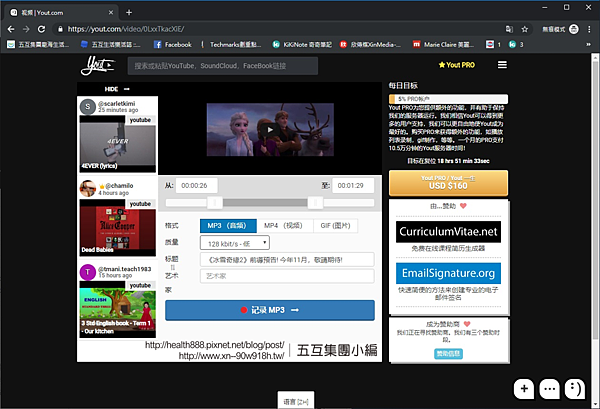Click the swap icon between title and artist
The image size is (600, 409).
(172, 267)
